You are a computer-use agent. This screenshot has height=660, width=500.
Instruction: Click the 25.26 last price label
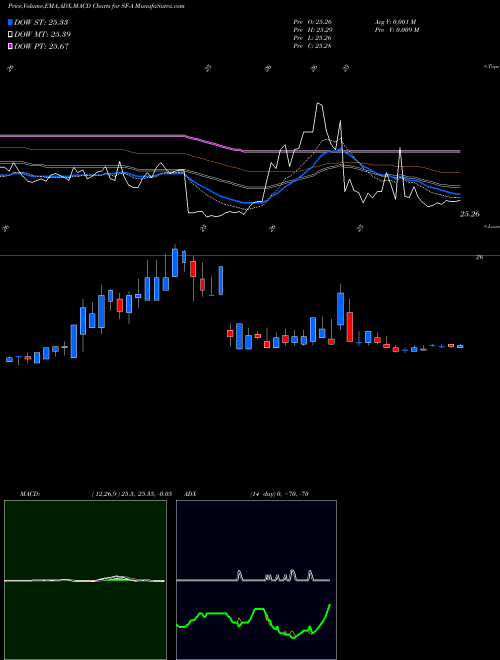click(x=470, y=214)
